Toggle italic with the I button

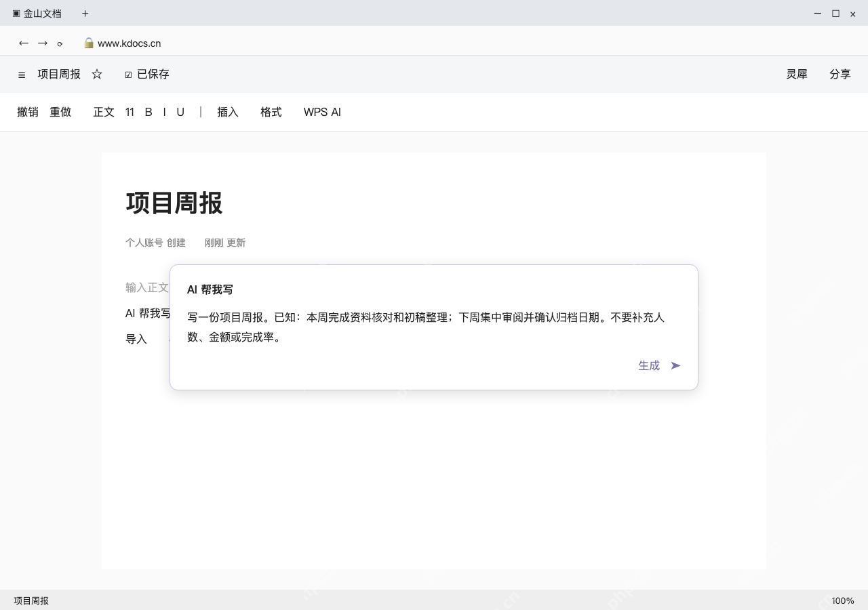(164, 113)
